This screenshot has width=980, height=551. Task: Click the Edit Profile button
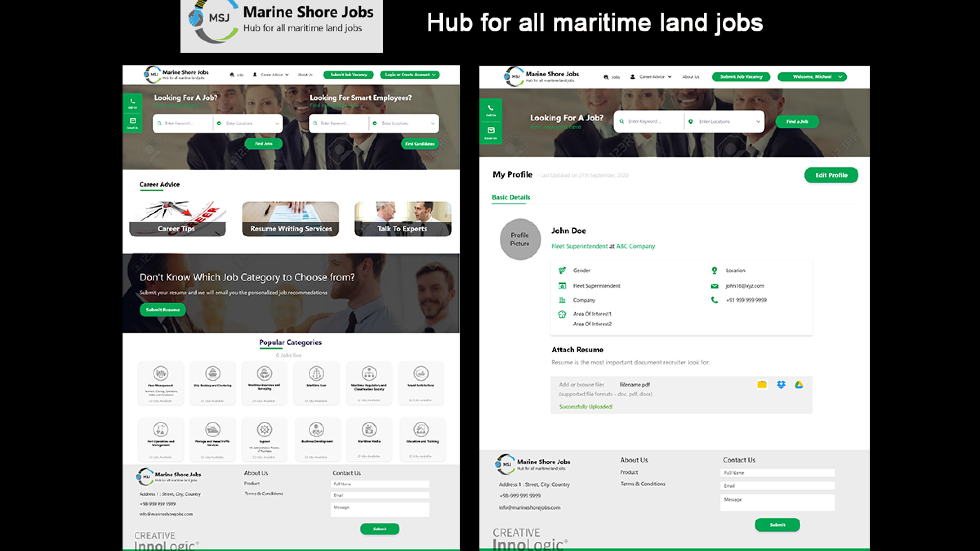coord(831,175)
